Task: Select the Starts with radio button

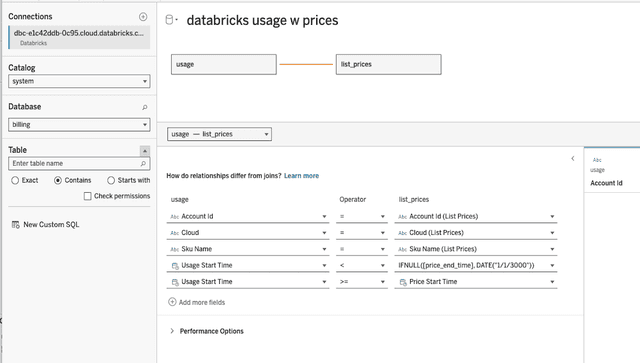Action: click(111, 180)
